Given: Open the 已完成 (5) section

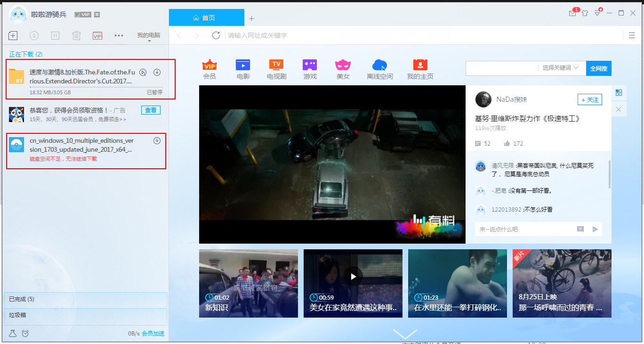Looking at the screenshot, I should [85, 299].
